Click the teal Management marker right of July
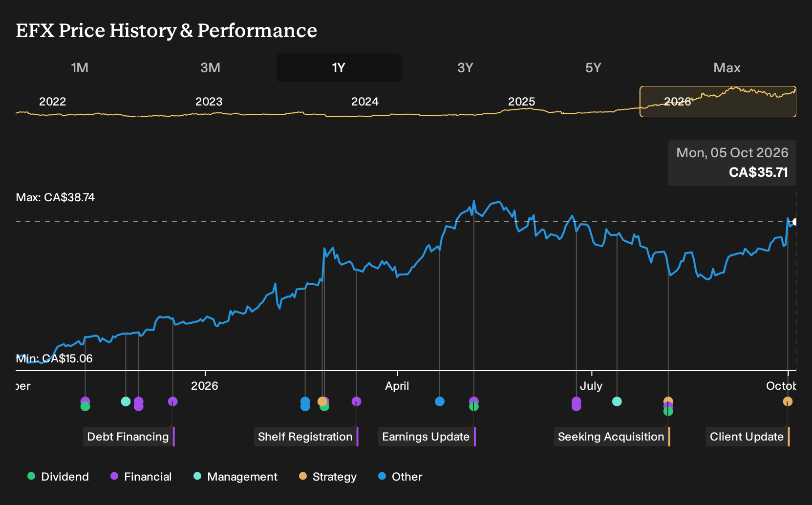812x505 pixels. [x=617, y=401]
